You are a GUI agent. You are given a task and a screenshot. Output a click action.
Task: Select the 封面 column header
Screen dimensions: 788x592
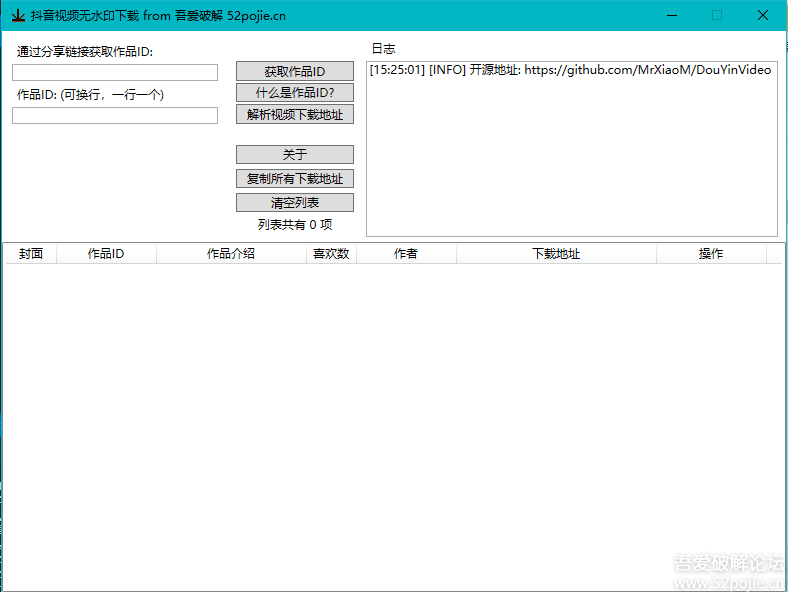(x=31, y=254)
